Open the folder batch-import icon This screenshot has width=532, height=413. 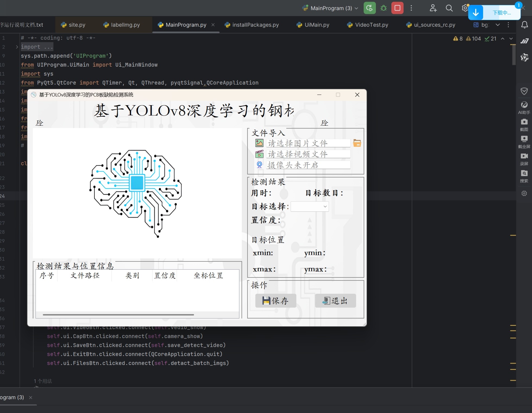pyautogui.click(x=357, y=143)
